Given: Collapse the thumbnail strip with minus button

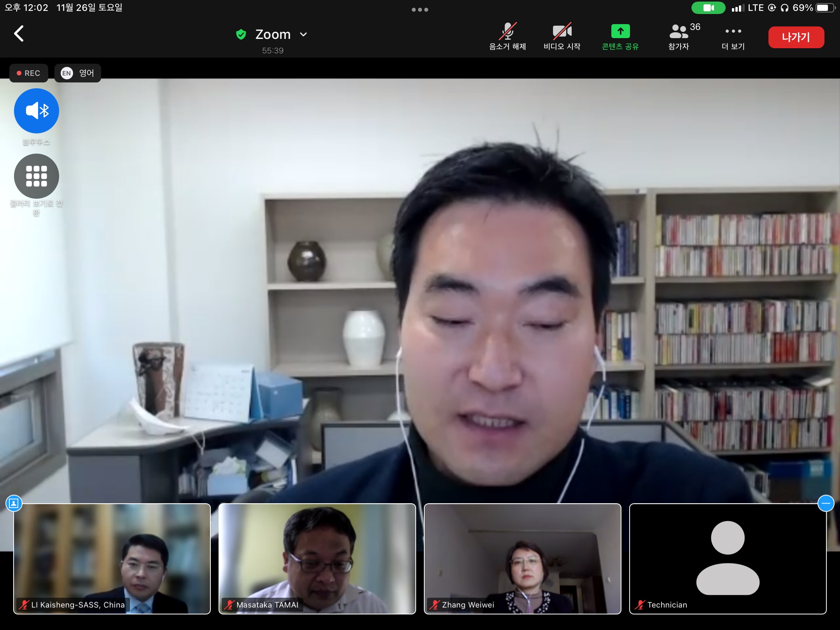Looking at the screenshot, I should [826, 503].
